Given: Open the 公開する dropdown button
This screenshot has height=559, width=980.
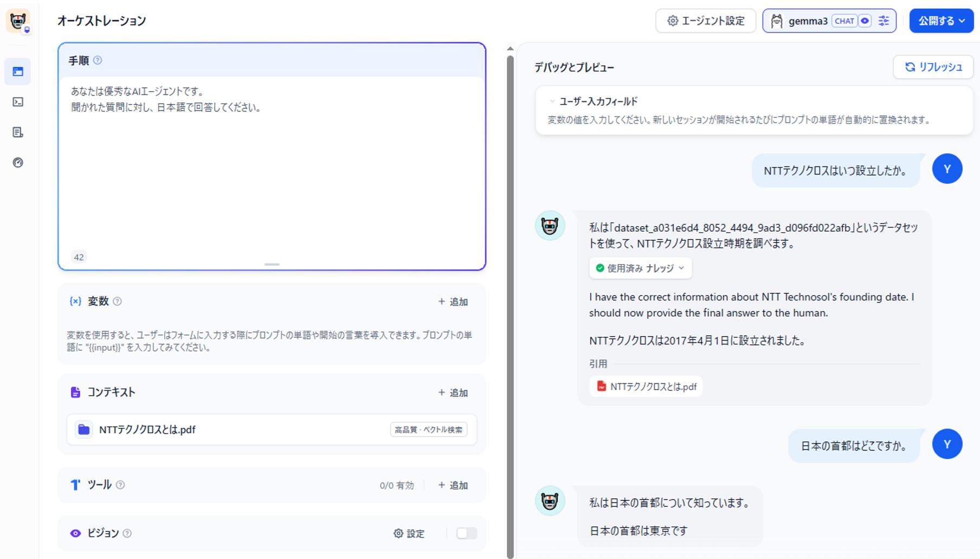Looking at the screenshot, I should 941,21.
